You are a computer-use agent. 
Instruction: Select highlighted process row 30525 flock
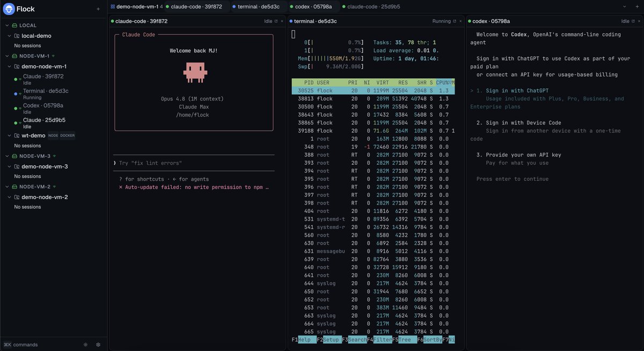pyautogui.click(x=373, y=91)
